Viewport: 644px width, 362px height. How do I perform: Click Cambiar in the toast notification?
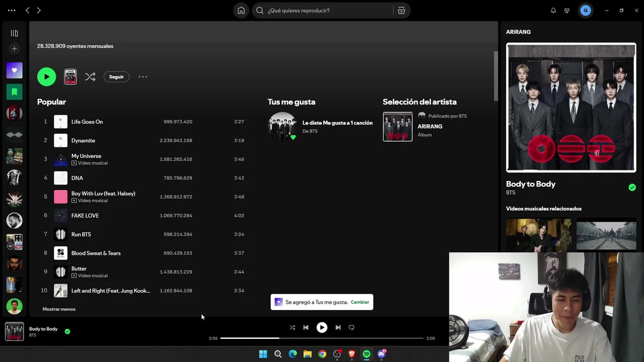click(x=360, y=302)
